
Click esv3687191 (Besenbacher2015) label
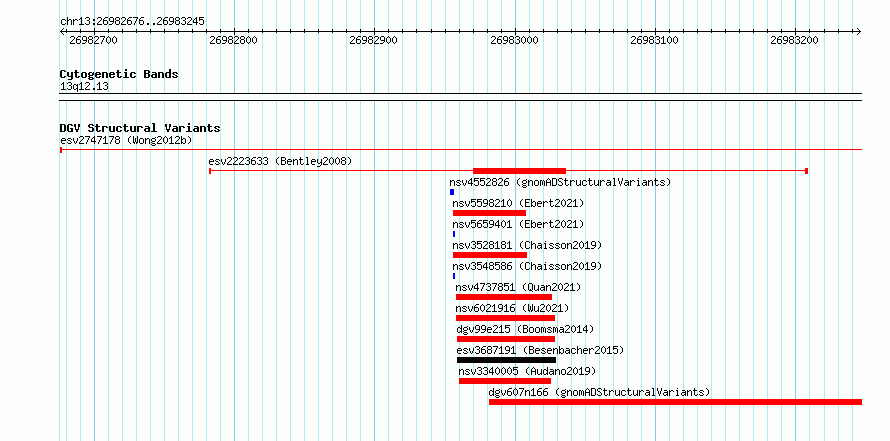540,350
